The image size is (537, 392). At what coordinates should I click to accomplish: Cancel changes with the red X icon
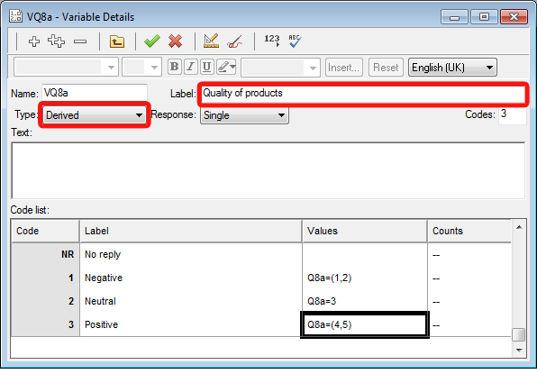tap(176, 41)
